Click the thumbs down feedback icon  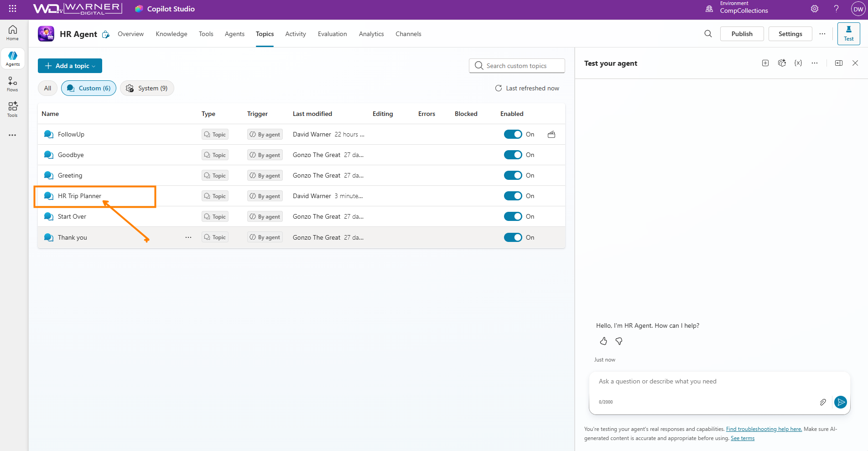(619, 341)
